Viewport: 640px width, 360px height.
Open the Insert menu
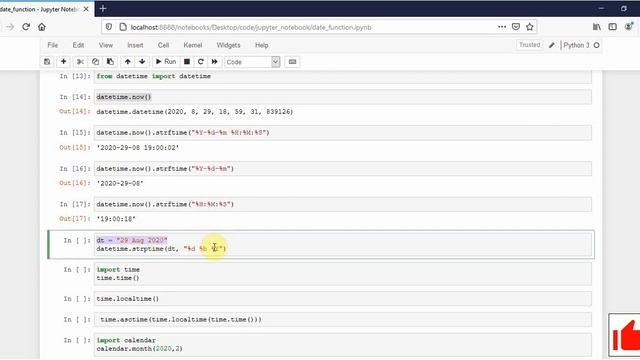[x=135, y=45]
